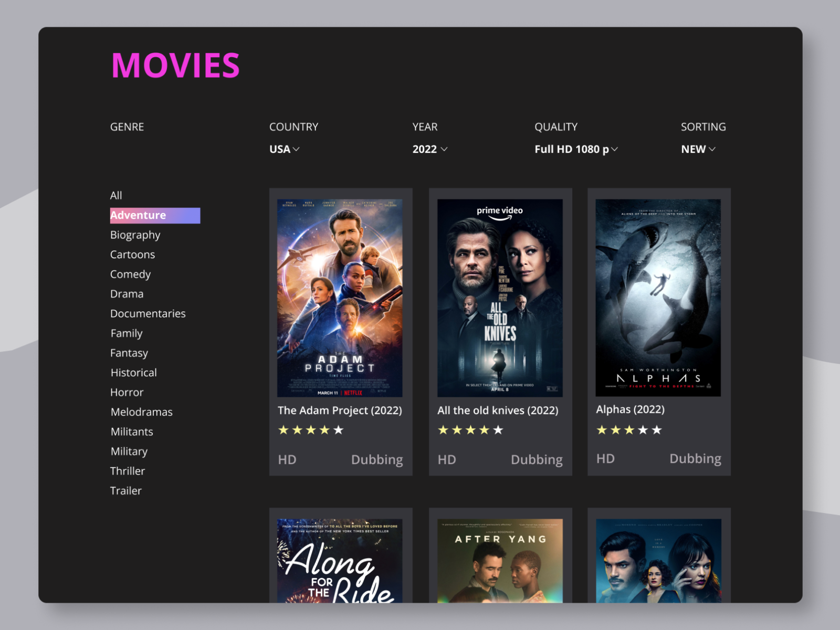Rate The Adam Project one star
Viewport: 840px width, 630px height.
tap(283, 430)
